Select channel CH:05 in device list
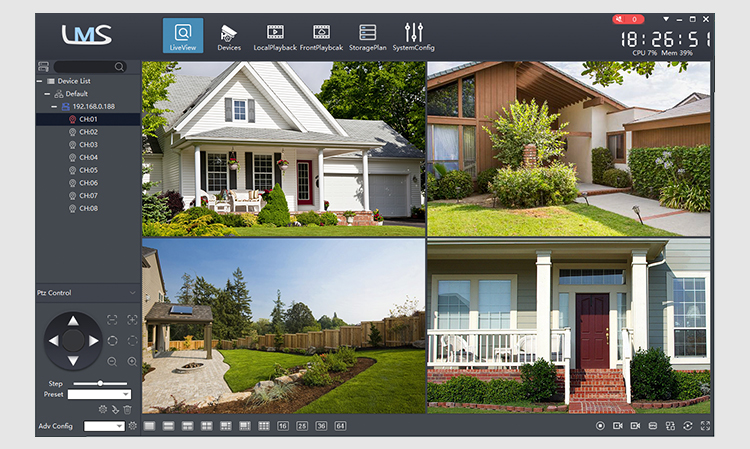 [88, 170]
